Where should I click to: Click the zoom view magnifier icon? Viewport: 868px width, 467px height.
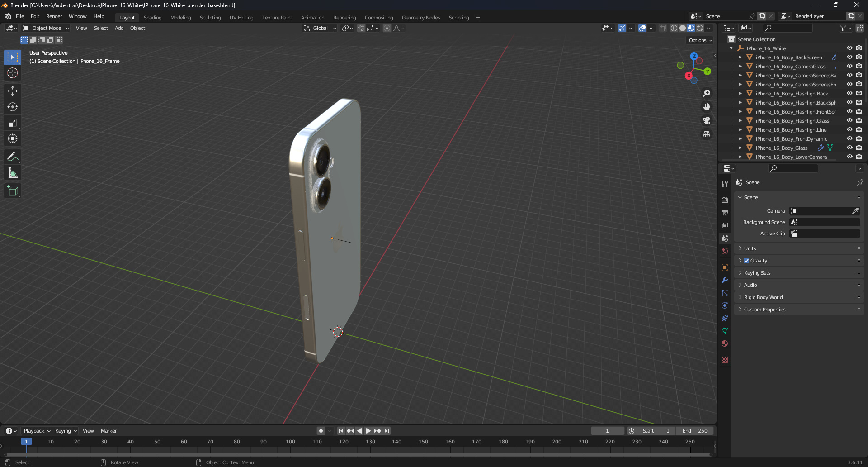tap(707, 93)
